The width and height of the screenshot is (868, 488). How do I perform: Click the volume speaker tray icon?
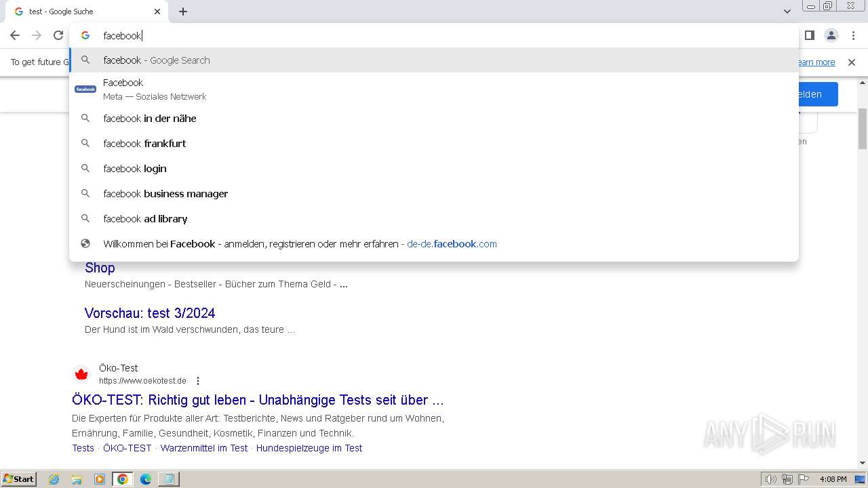click(x=770, y=479)
